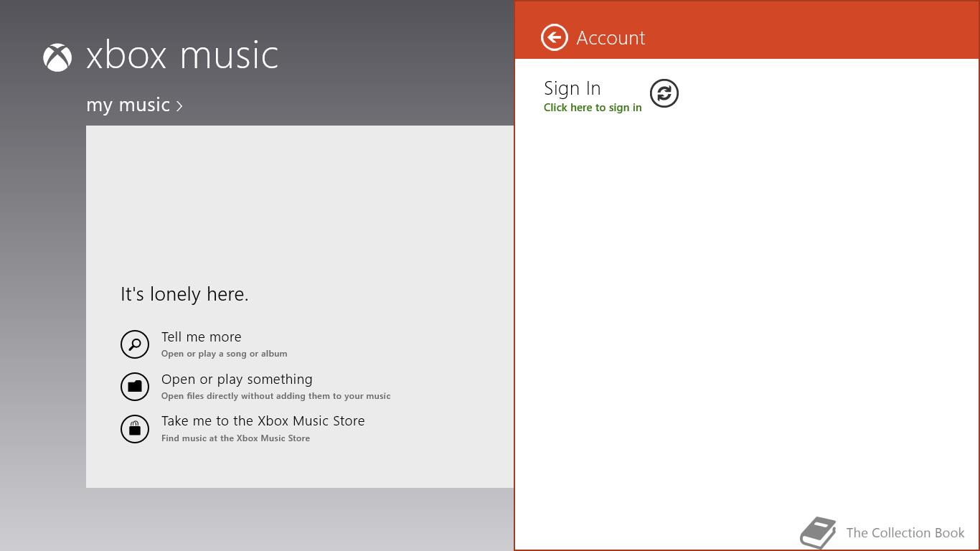
Task: Click the magnifier icon for Tell me more
Action: tap(134, 344)
